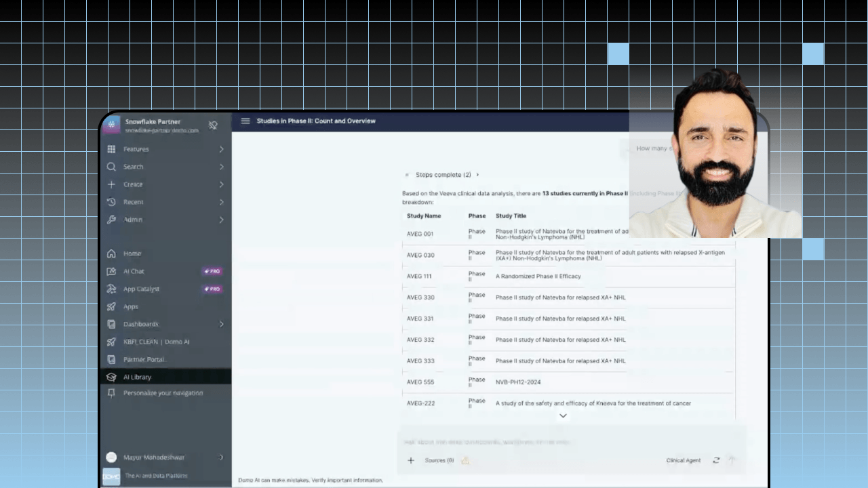The image size is (868, 488).
Task: Click the warning icon next to Sources
Action: pos(465,460)
